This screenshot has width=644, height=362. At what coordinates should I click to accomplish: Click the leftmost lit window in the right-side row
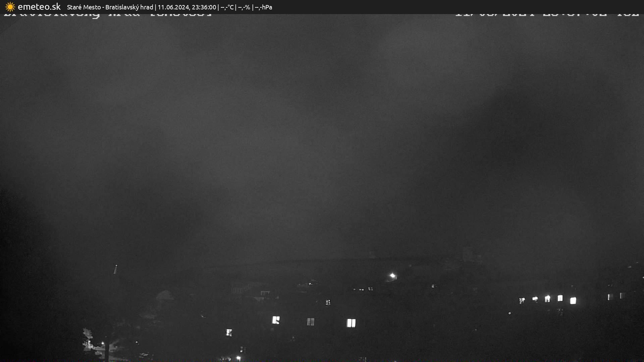[522, 300]
